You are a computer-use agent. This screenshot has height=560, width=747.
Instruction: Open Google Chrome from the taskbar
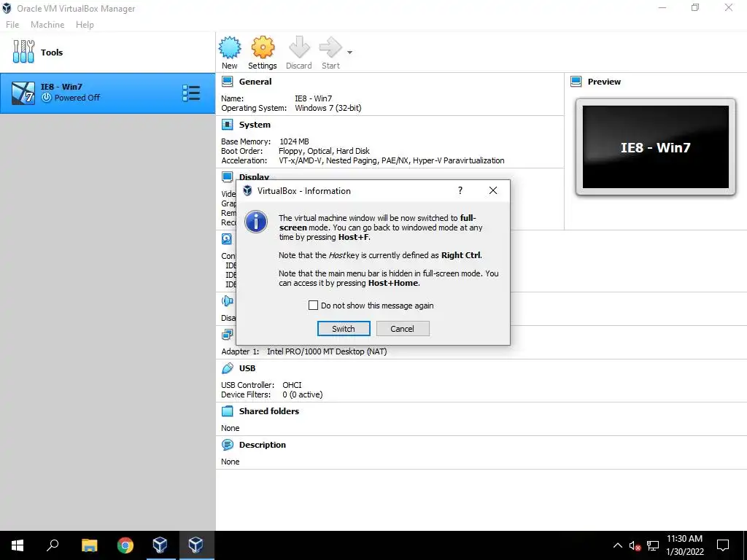(x=125, y=545)
